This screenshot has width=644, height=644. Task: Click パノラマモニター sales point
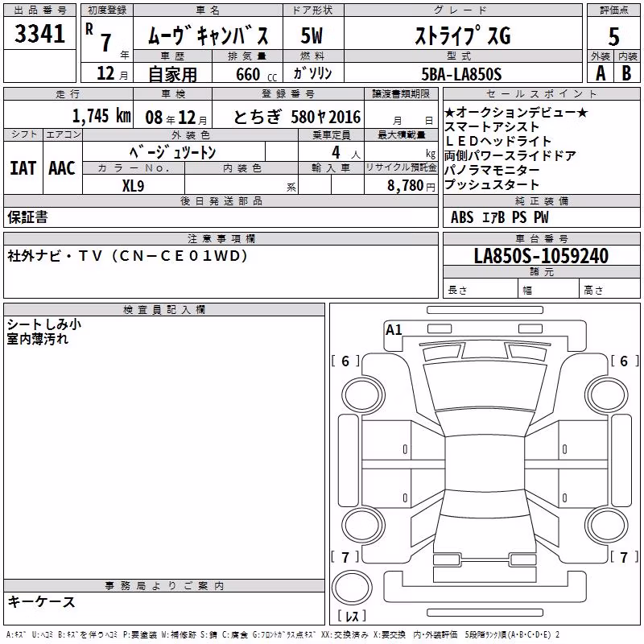click(x=492, y=170)
